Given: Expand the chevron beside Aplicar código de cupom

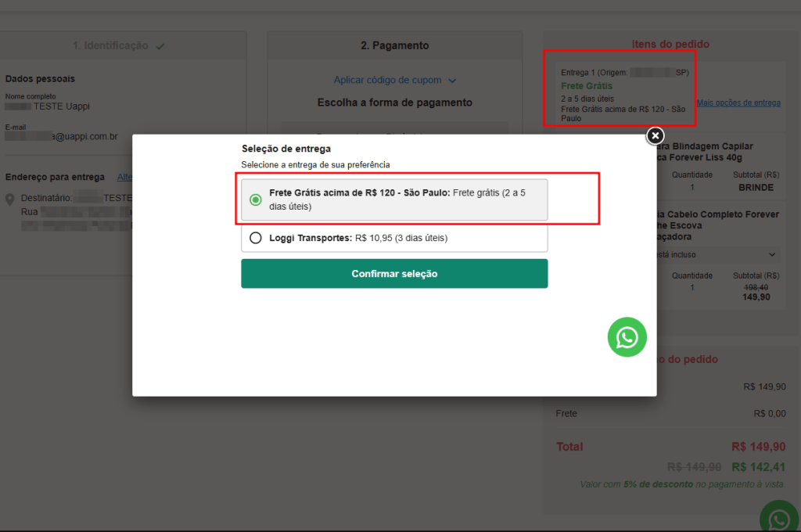Looking at the screenshot, I should click(x=452, y=80).
